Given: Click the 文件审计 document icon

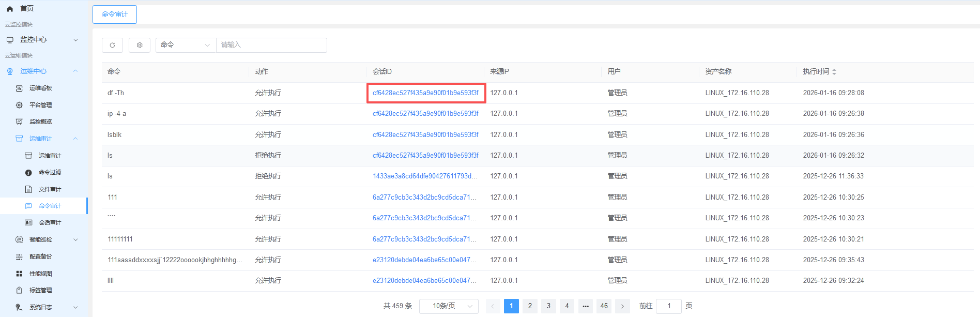Looking at the screenshot, I should [28, 189].
